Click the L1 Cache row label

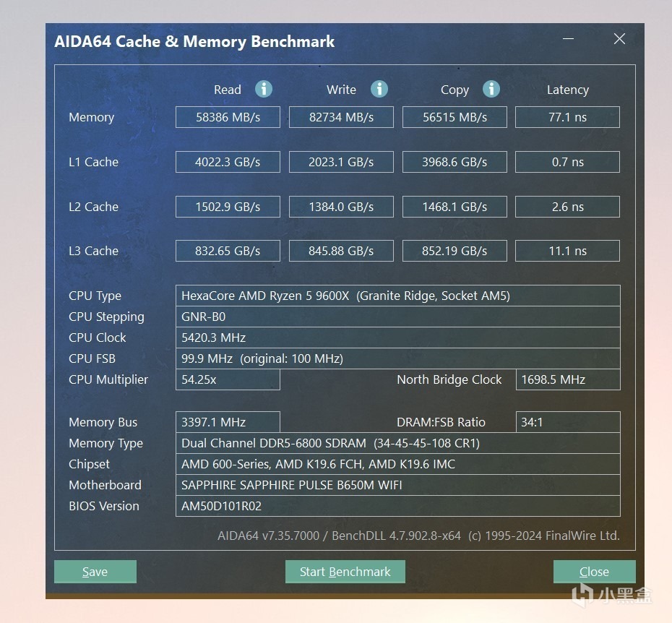click(93, 162)
